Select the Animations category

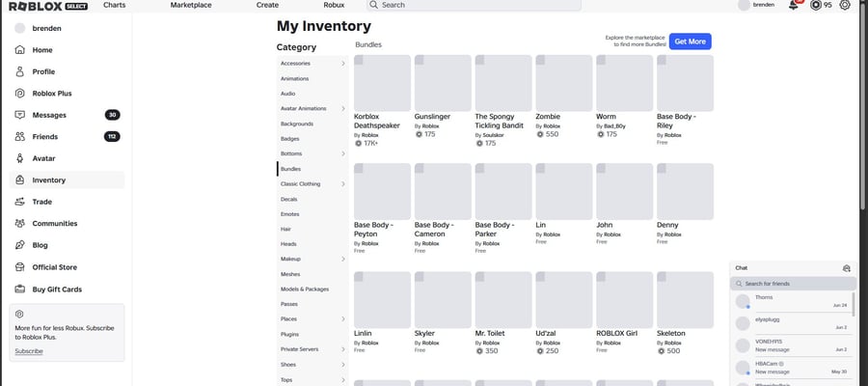(x=294, y=78)
